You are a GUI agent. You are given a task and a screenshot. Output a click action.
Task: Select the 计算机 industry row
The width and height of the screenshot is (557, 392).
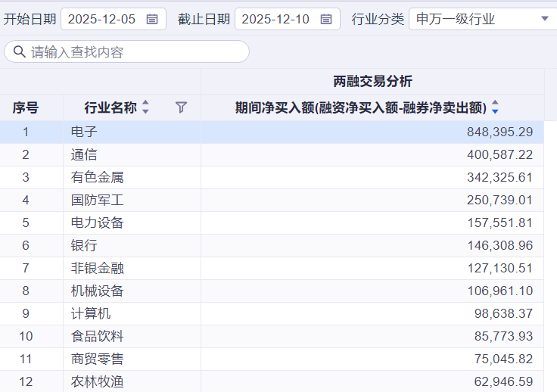(x=272, y=314)
